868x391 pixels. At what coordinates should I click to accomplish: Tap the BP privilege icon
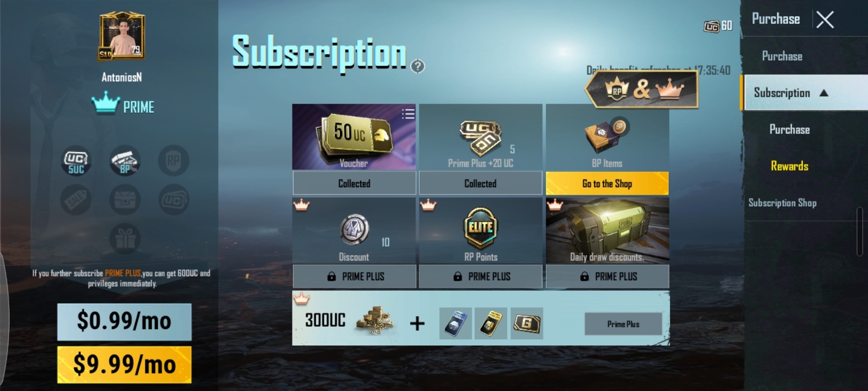pos(125,161)
